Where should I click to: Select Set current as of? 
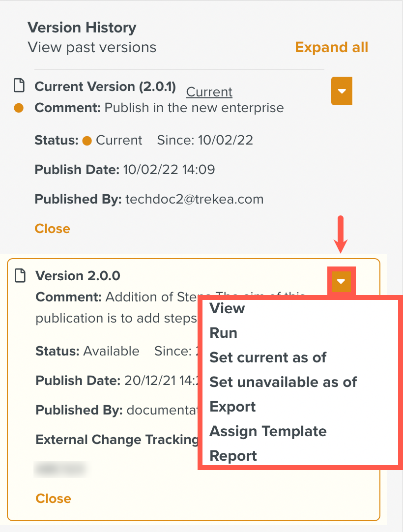click(268, 357)
